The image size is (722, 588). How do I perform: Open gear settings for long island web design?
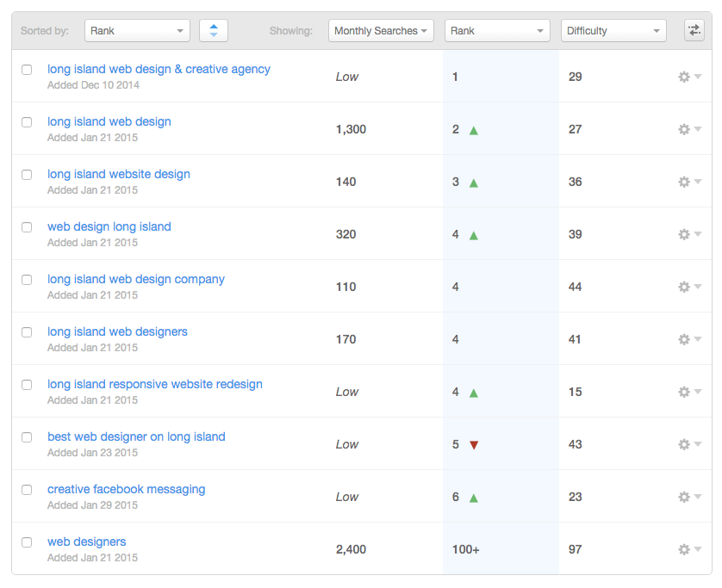tap(688, 129)
